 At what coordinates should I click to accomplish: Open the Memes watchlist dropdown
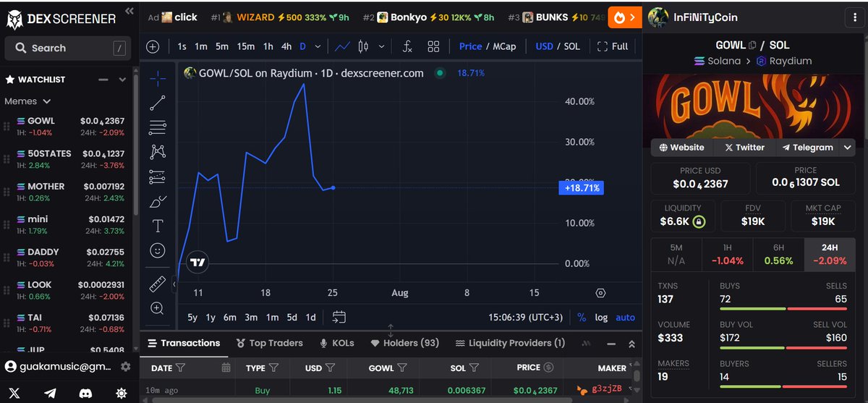(27, 101)
